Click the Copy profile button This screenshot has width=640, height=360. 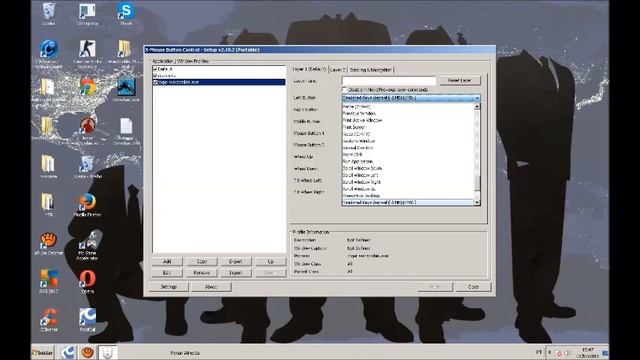pos(202,261)
